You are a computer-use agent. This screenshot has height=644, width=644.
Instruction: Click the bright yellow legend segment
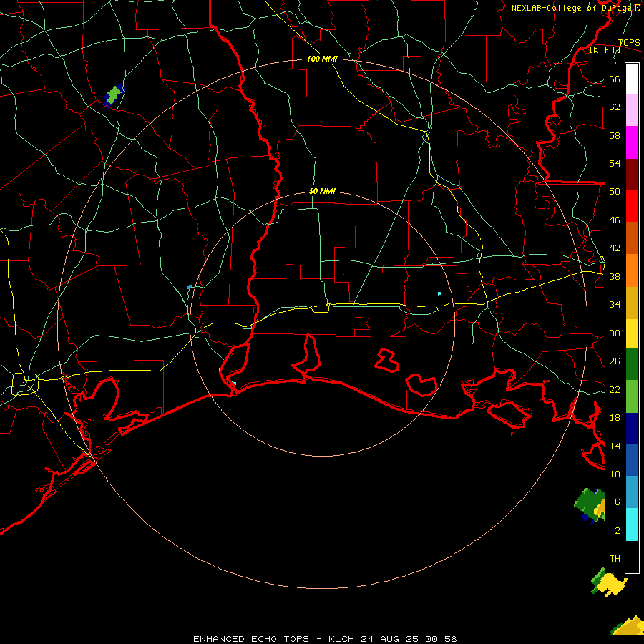(x=632, y=333)
